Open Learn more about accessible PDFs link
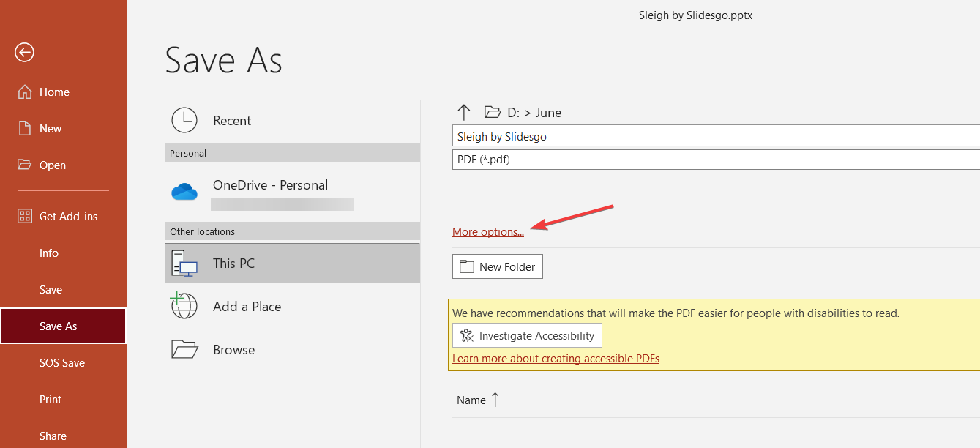 (556, 359)
